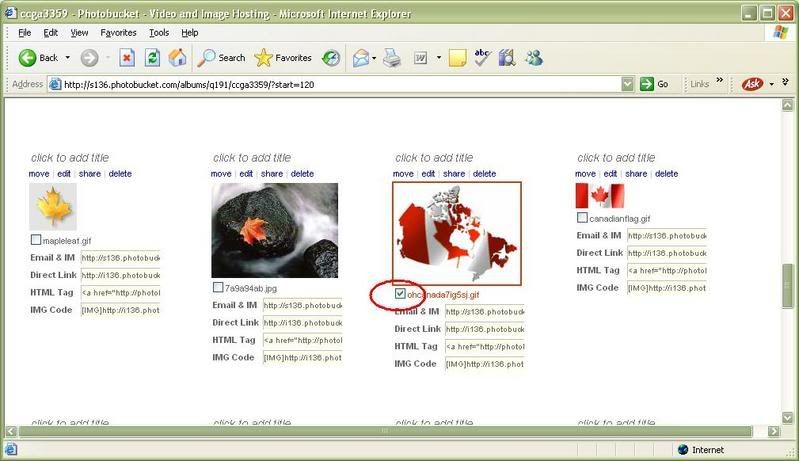Click delete link above canadianflag.gif
This screenshot has height=461, width=799.
666,174
